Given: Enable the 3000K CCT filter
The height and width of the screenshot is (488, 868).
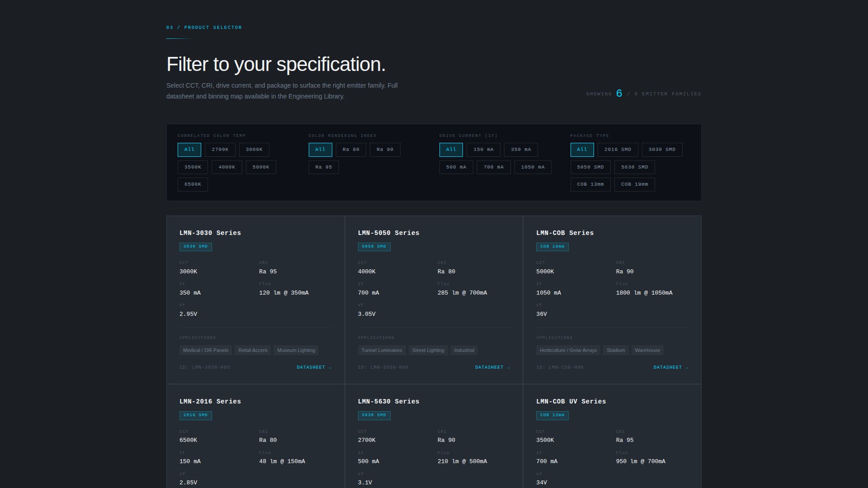Looking at the screenshot, I should coord(254,150).
